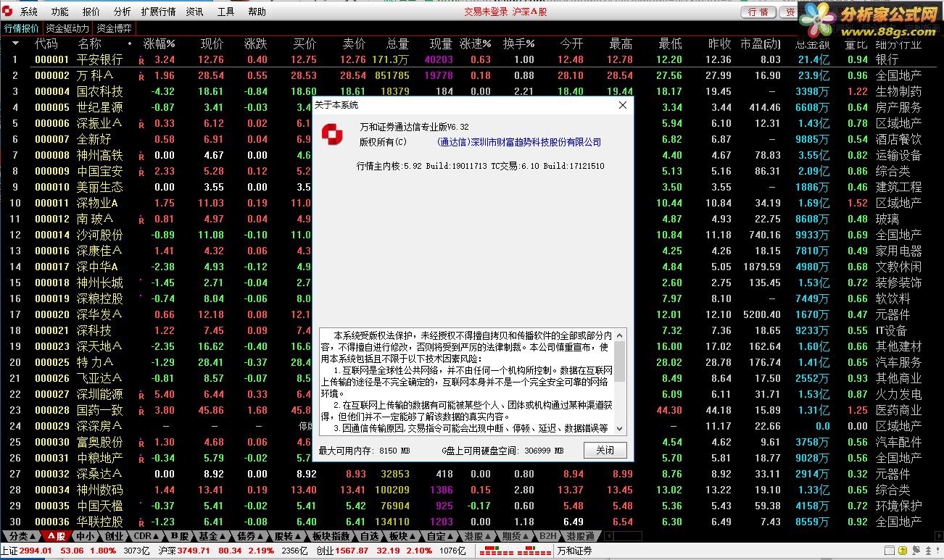
Task: Expand the 股转▲ bottom tab menu
Action: [289, 536]
